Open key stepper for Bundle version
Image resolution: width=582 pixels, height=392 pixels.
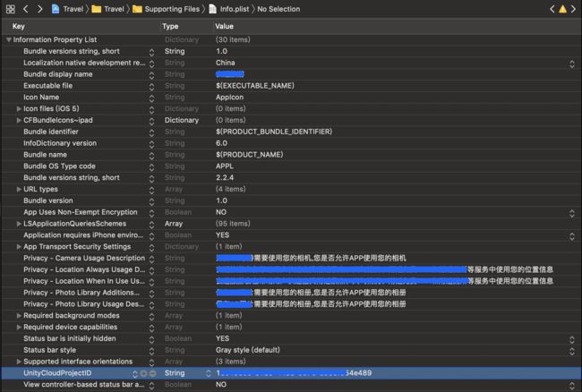[x=151, y=201]
